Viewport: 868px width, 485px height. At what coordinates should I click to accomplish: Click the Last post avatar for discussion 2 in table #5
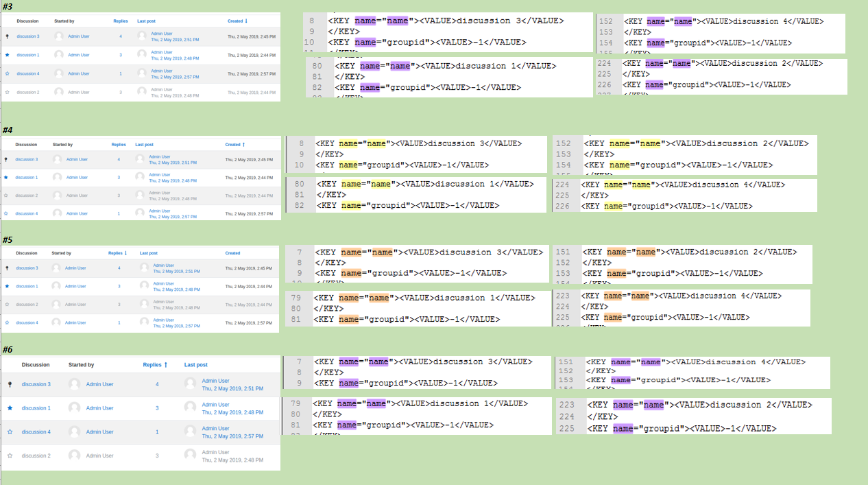[144, 305]
